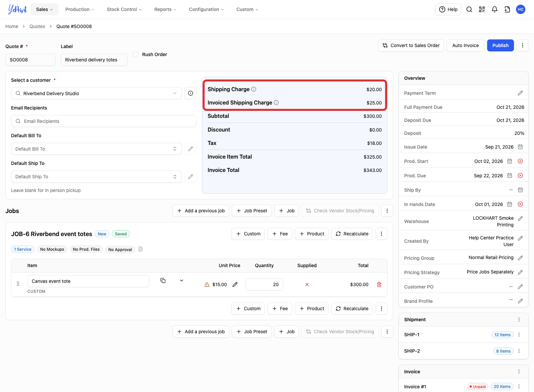Edit the Payment Term pencil

click(x=520, y=93)
